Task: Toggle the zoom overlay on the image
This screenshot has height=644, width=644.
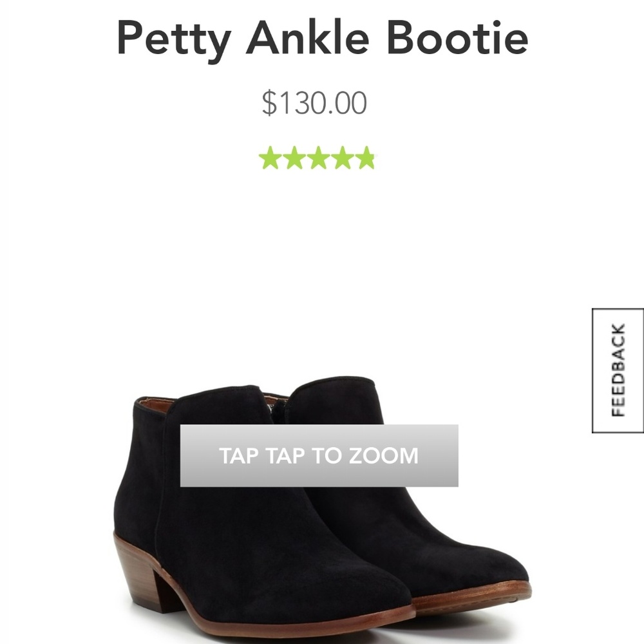Action: point(319,455)
